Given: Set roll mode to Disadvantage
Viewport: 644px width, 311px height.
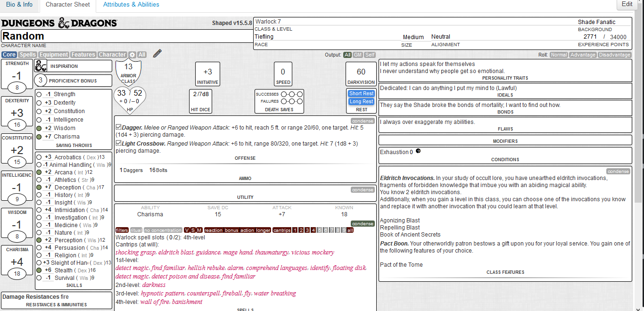Looking at the screenshot, I should click(x=614, y=55).
